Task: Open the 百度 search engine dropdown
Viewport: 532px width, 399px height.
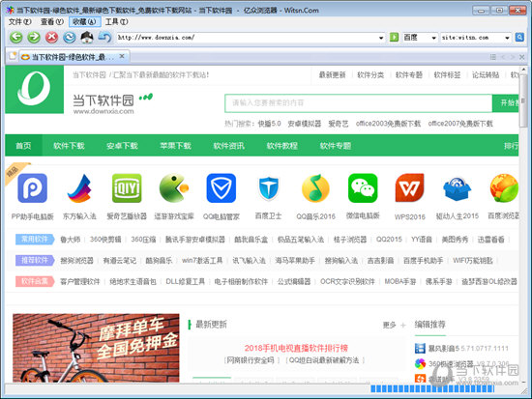Action: pyautogui.click(x=433, y=38)
